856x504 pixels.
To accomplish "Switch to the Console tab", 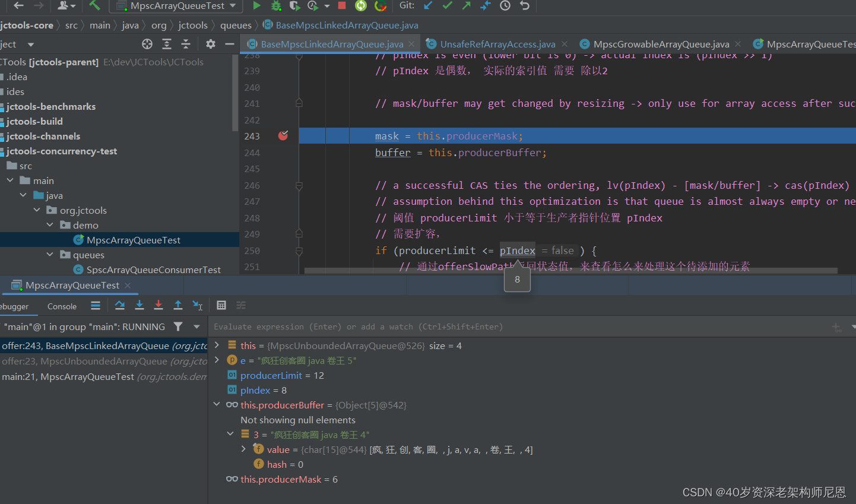I will coord(62,306).
